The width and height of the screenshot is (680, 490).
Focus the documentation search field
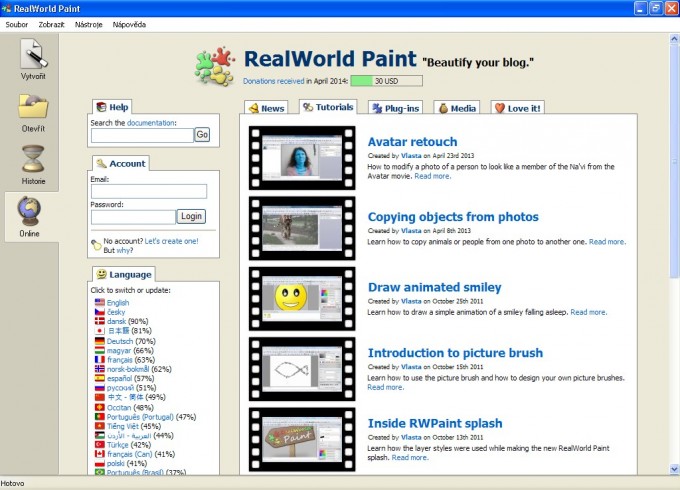coord(142,135)
